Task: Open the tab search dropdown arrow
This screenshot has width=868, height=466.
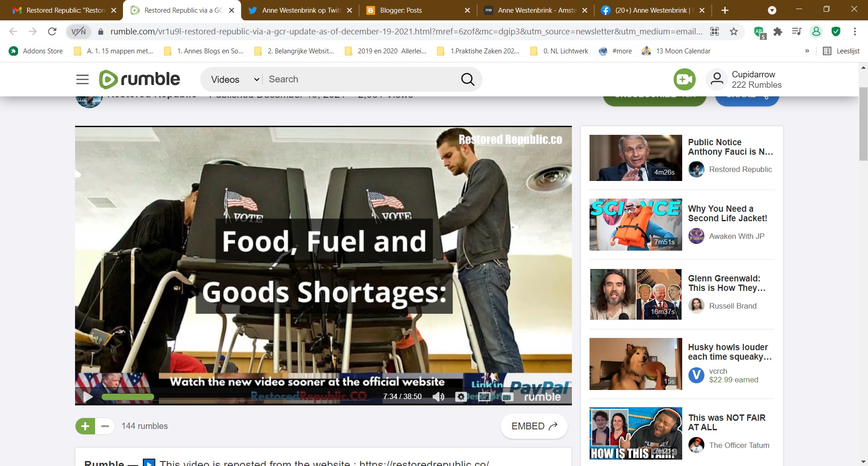Action: 772,10
